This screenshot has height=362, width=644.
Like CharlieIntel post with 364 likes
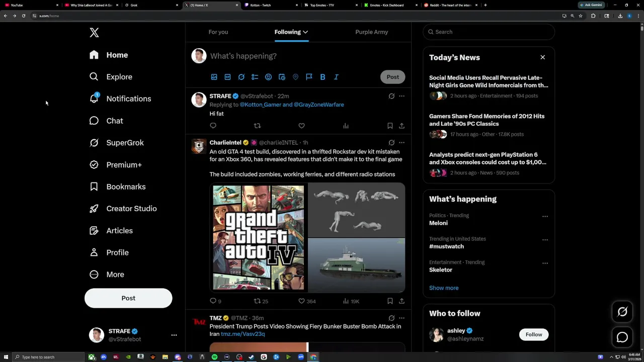pos(307,301)
